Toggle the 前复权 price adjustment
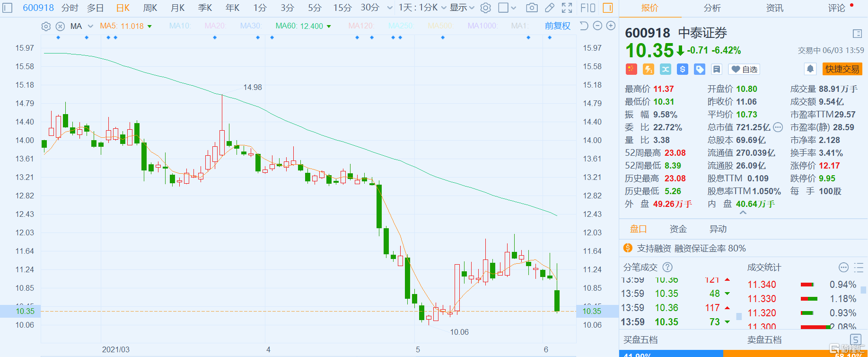The width and height of the screenshot is (868, 357). point(558,26)
